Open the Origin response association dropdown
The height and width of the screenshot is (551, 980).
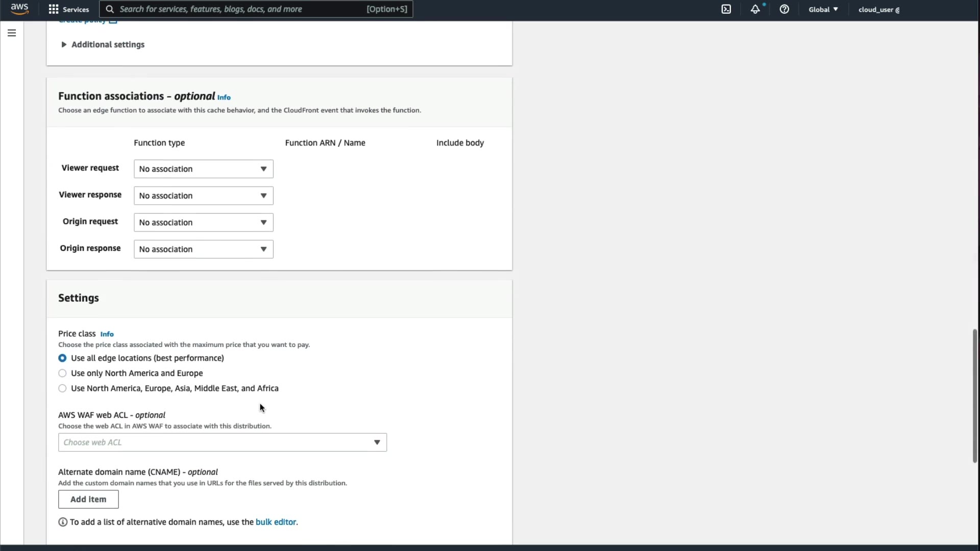click(x=203, y=249)
